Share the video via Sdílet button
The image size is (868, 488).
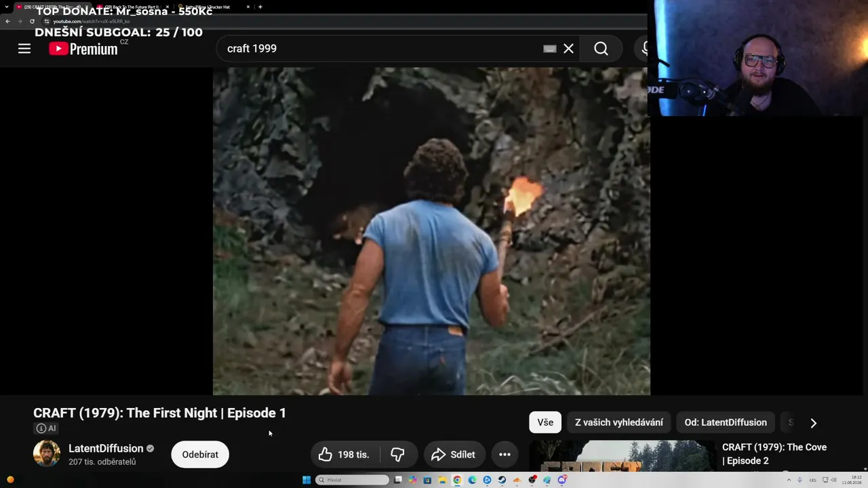(x=454, y=454)
